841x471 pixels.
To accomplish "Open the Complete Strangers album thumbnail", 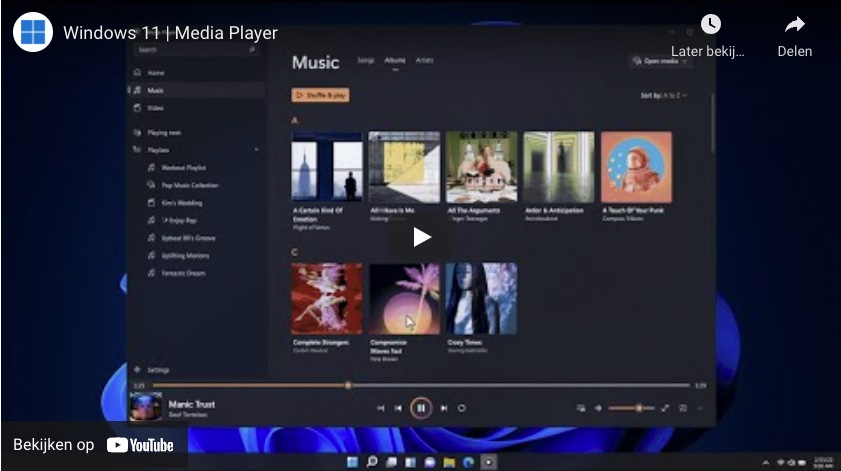I will click(x=326, y=298).
